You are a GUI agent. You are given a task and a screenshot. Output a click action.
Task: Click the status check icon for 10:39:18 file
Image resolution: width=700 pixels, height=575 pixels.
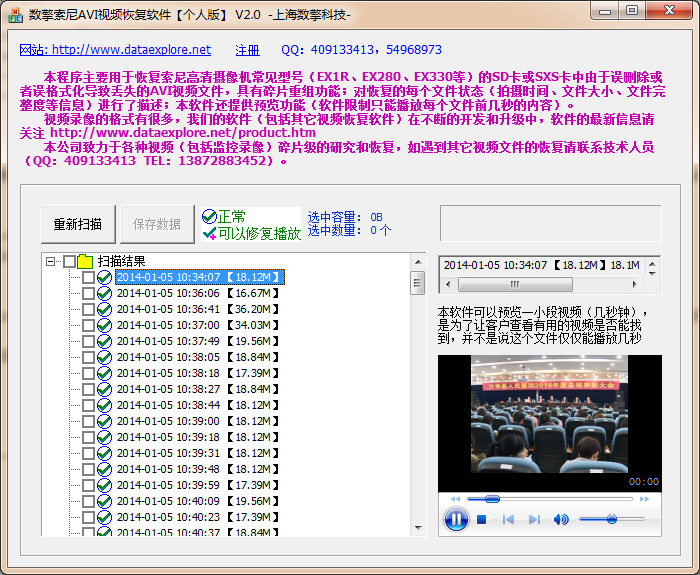tap(104, 438)
